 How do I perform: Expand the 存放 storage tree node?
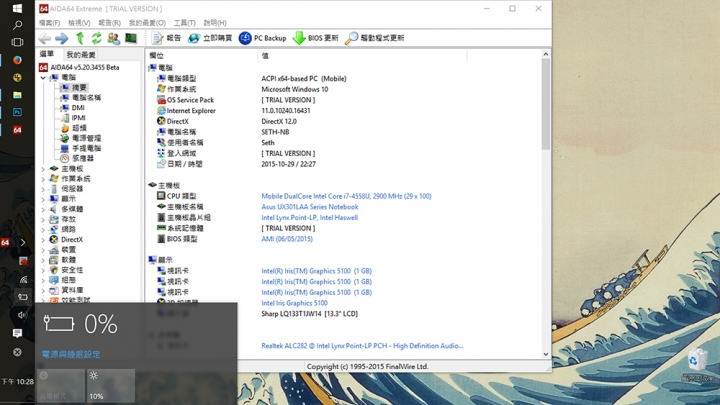43,219
